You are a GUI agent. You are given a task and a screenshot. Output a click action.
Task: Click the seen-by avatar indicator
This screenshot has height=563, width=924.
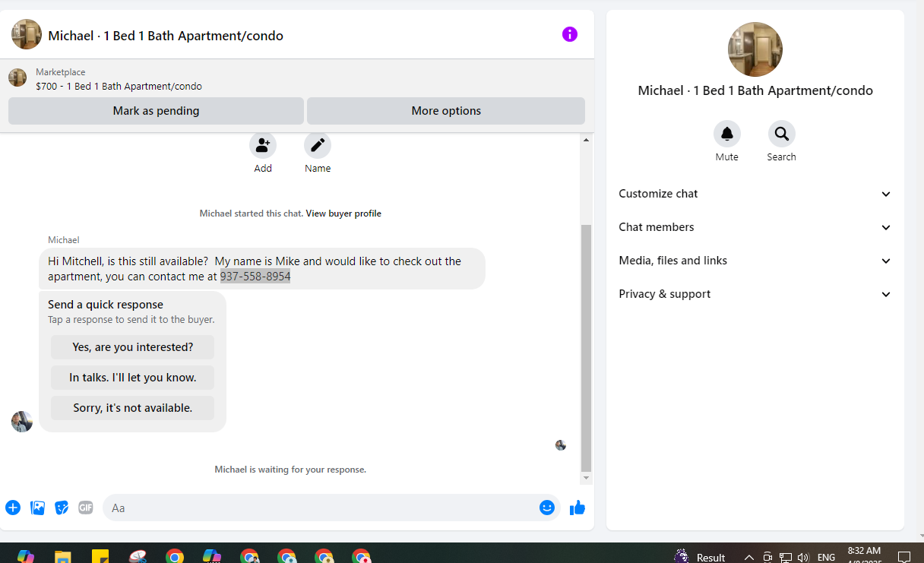[561, 445]
